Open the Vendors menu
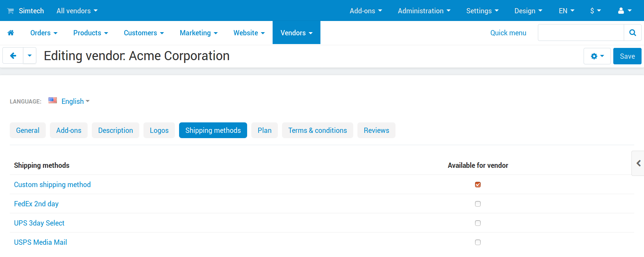 [x=296, y=33]
